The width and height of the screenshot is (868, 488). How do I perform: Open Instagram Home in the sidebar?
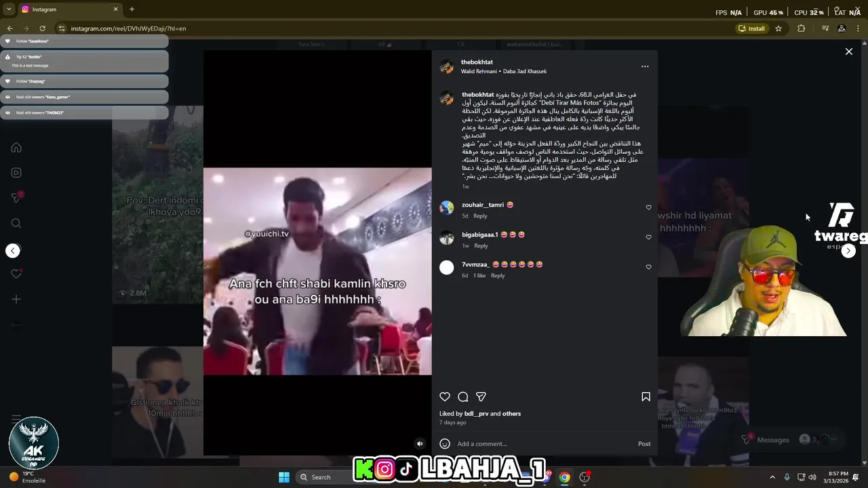(16, 148)
